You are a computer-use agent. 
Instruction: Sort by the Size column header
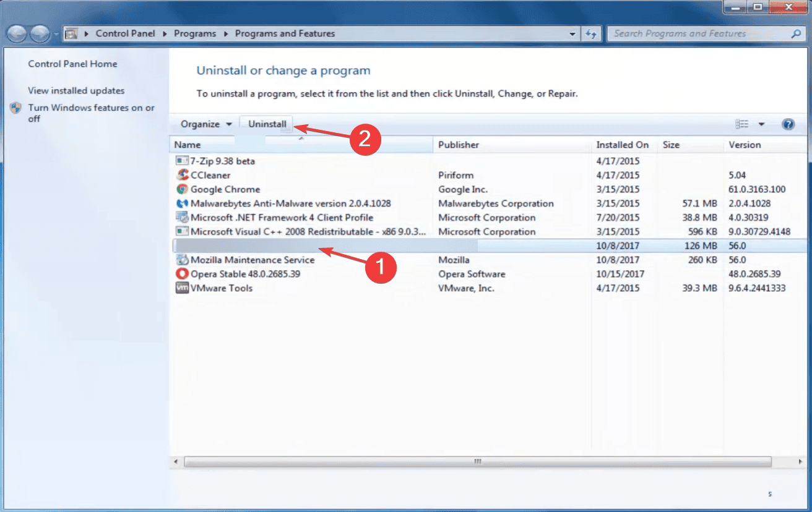689,145
